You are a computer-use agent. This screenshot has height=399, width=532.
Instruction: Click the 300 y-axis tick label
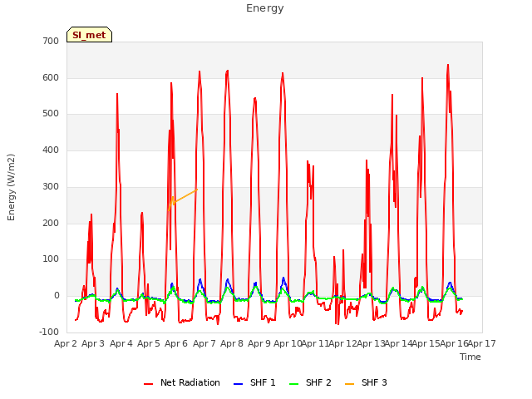51,186
